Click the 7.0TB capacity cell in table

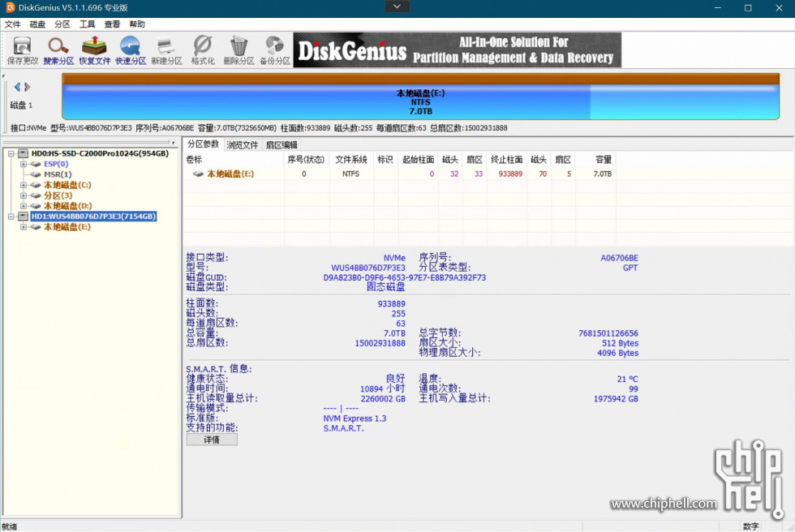coord(602,174)
